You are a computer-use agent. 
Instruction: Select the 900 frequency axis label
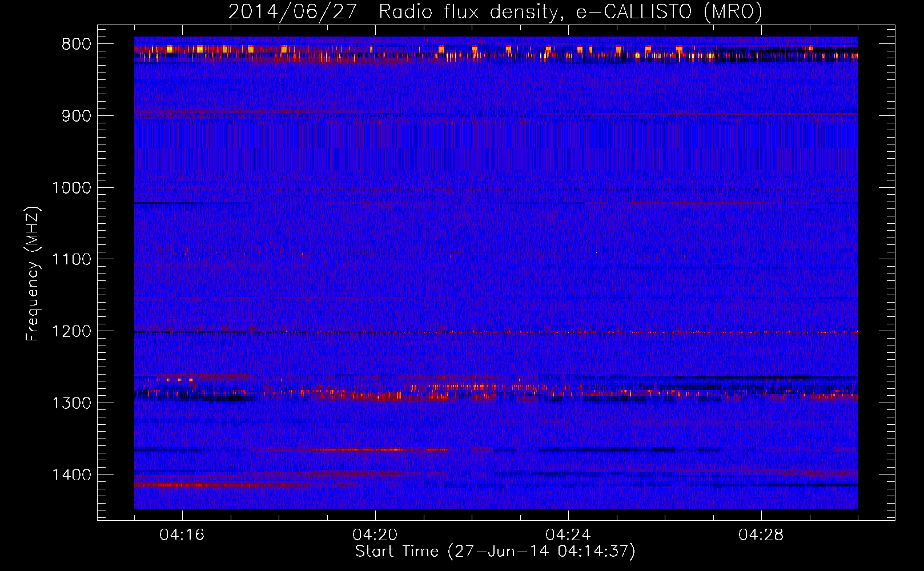point(77,116)
